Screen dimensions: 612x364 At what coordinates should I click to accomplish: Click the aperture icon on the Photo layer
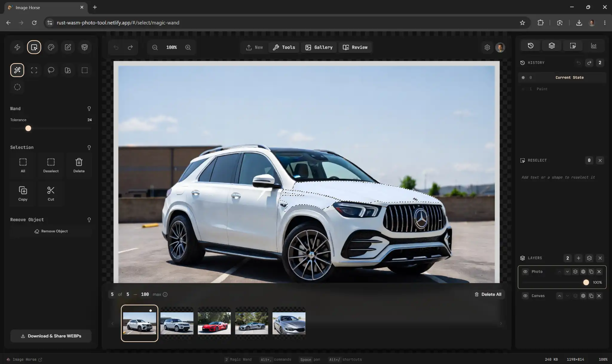[x=583, y=272]
